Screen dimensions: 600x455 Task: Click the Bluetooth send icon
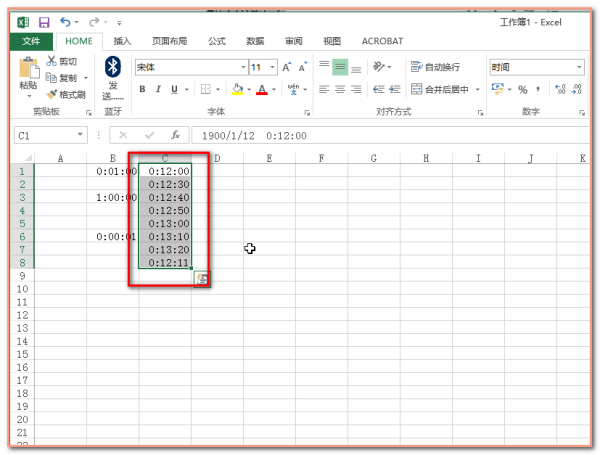point(114,67)
